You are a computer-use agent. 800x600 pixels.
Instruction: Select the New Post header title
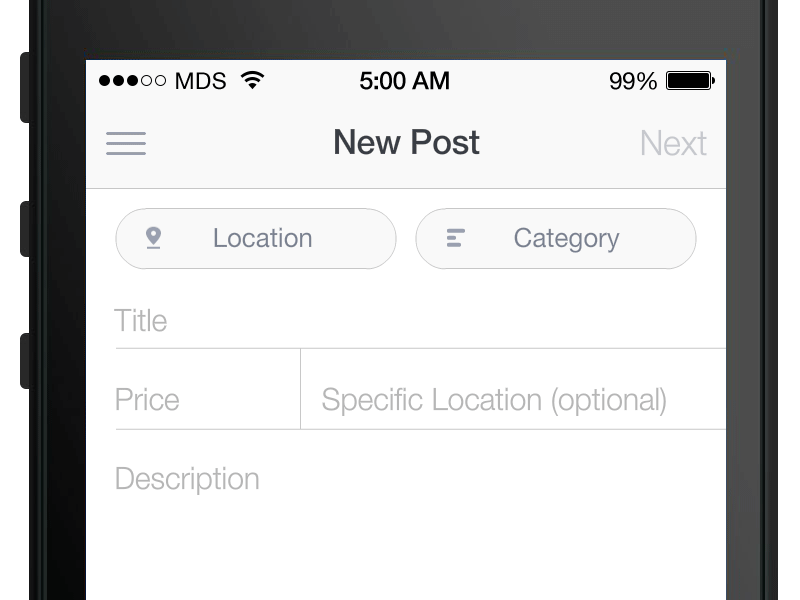point(405,142)
